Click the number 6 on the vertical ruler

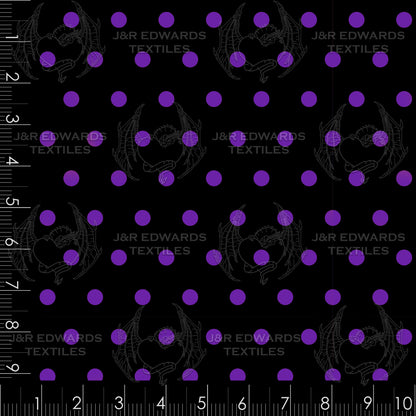click(x=12, y=242)
